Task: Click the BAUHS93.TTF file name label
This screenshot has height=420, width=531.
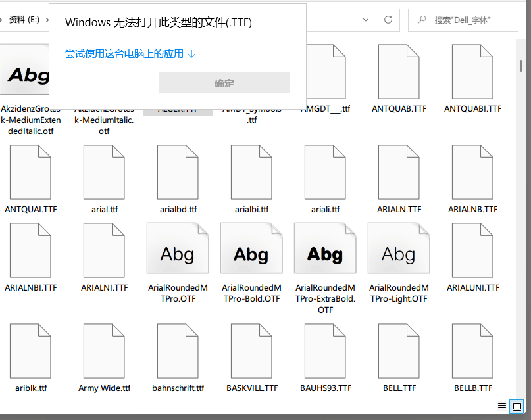Action: pos(326,388)
